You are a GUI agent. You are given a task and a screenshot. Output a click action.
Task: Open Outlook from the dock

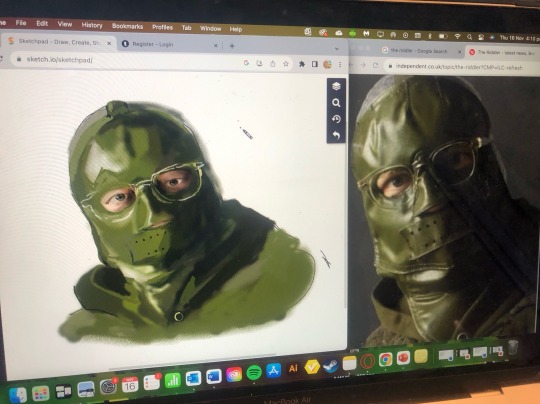click(193, 378)
